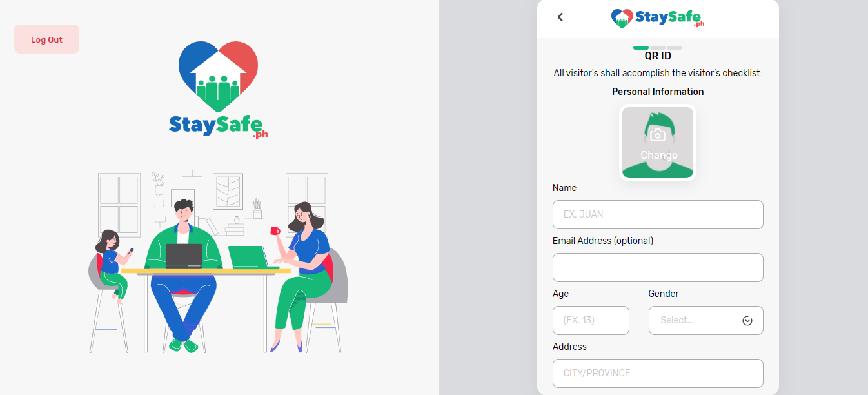Viewport: 868px width, 395px height.
Task: Click the Change text on avatar
Action: point(658,155)
